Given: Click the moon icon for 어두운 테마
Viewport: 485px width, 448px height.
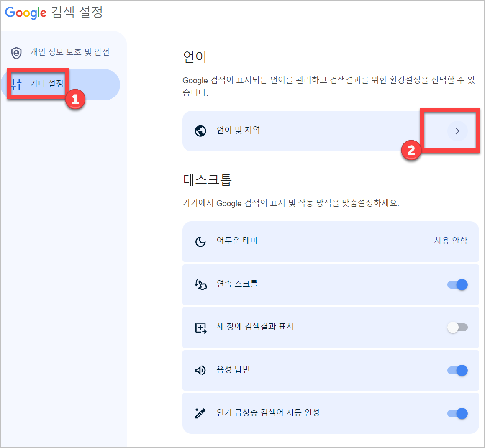Looking at the screenshot, I should pyautogui.click(x=200, y=241).
